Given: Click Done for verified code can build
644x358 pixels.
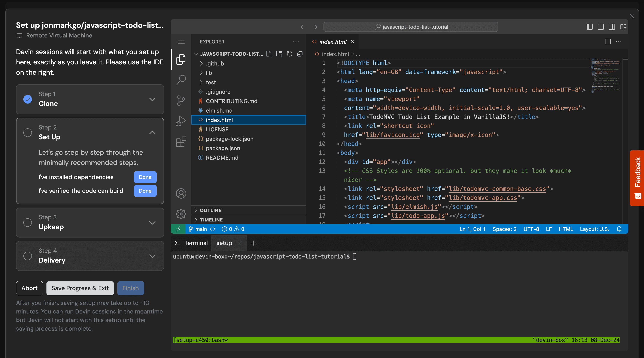Looking at the screenshot, I should click(x=145, y=191).
